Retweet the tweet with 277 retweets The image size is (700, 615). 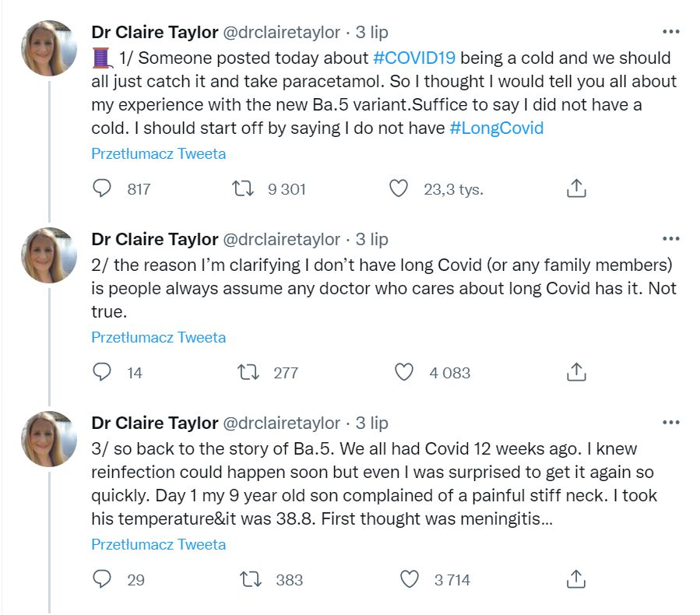[248, 372]
